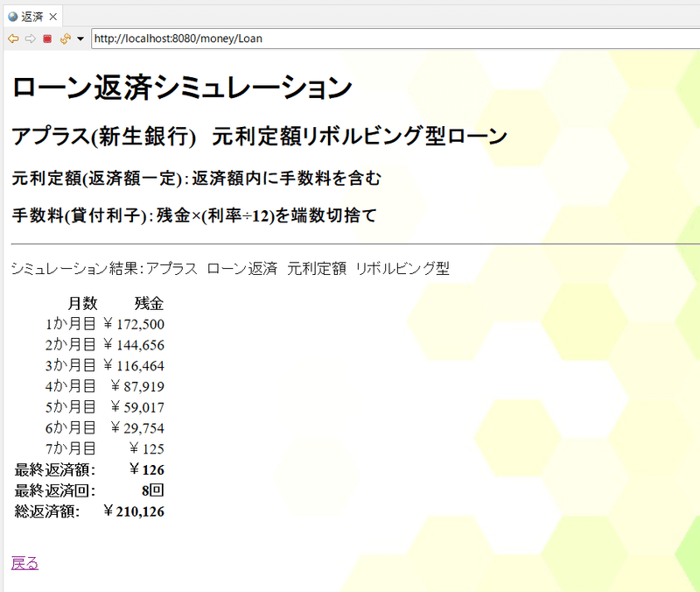Click the ￥125 balance value
Screen dimensions: 700x592
pos(146,448)
